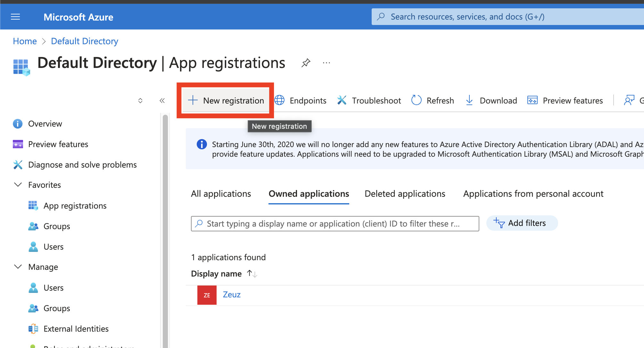The image size is (644, 348).
Task: Open Default Directory breadcrumb
Action: 85,41
